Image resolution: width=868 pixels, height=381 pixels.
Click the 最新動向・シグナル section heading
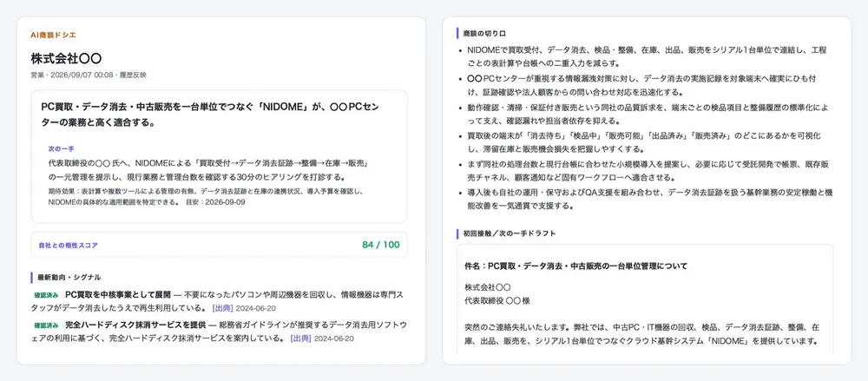coord(69,277)
